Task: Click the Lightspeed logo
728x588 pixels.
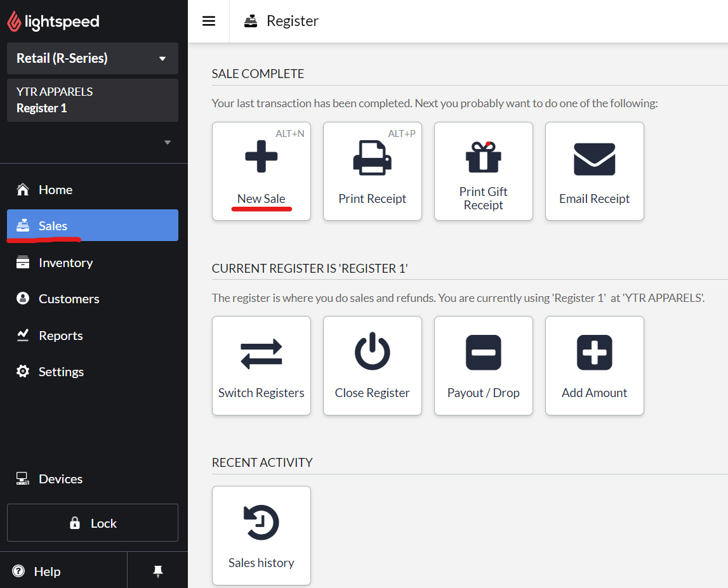Action: [x=53, y=22]
